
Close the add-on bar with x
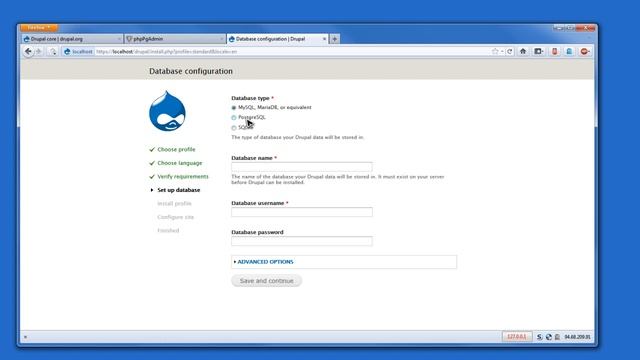[25, 337]
